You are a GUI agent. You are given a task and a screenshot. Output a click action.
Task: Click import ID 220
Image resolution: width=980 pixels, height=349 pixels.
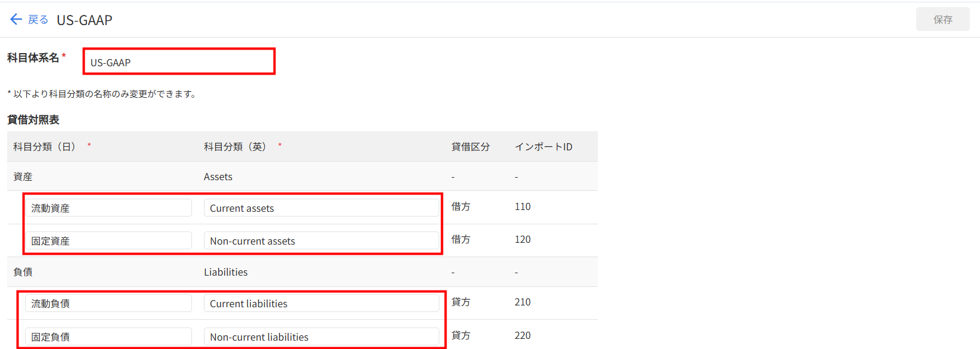523,335
